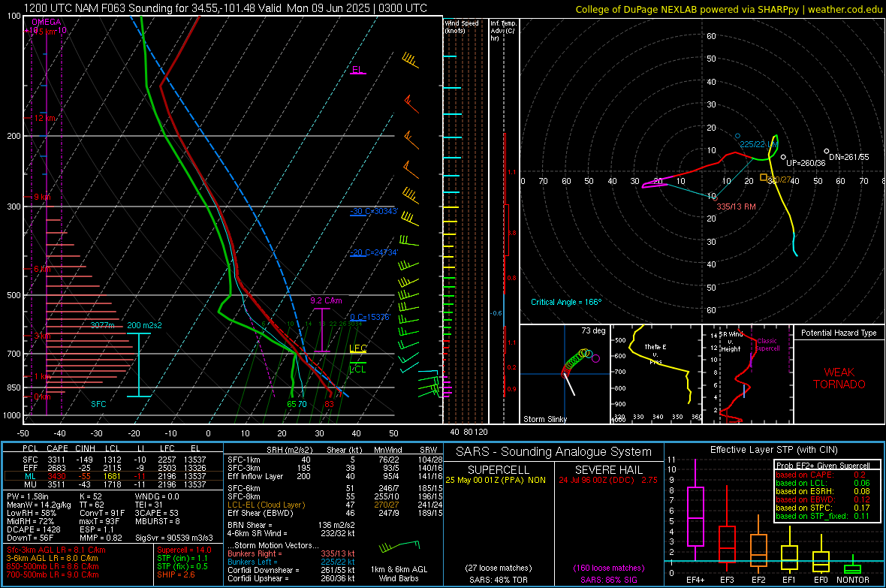The height and width of the screenshot is (588, 886).
Task: Select the magenta EL marker on the skew-T
Action: coord(357,70)
